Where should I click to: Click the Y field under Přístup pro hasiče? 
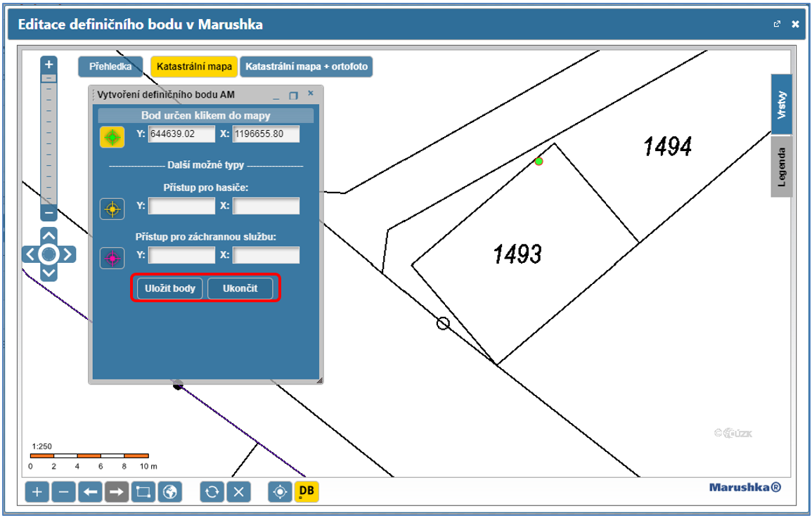181,206
